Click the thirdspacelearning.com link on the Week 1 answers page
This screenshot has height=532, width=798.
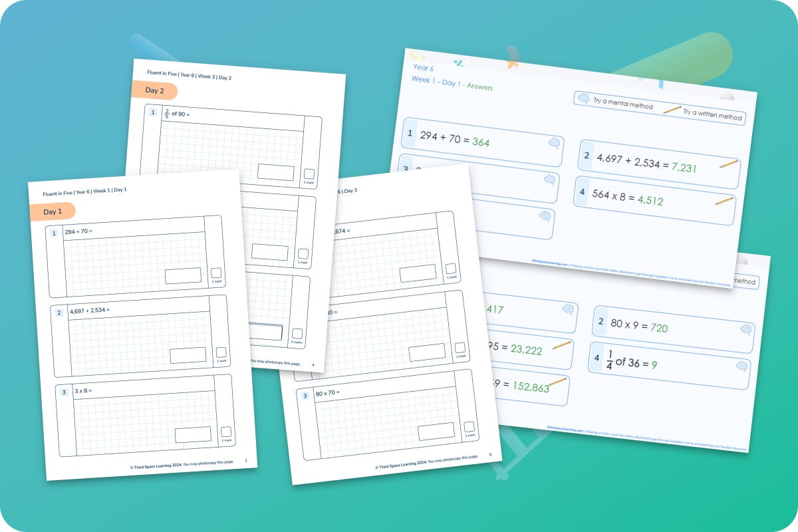(x=549, y=263)
